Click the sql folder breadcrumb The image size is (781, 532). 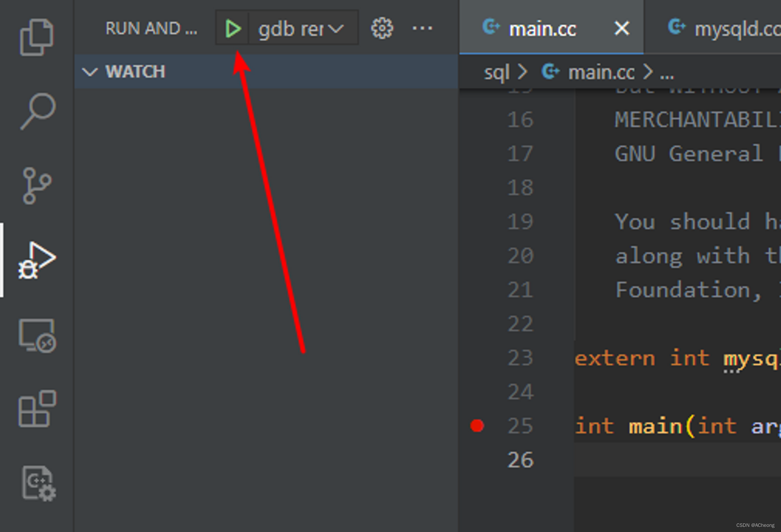click(497, 72)
